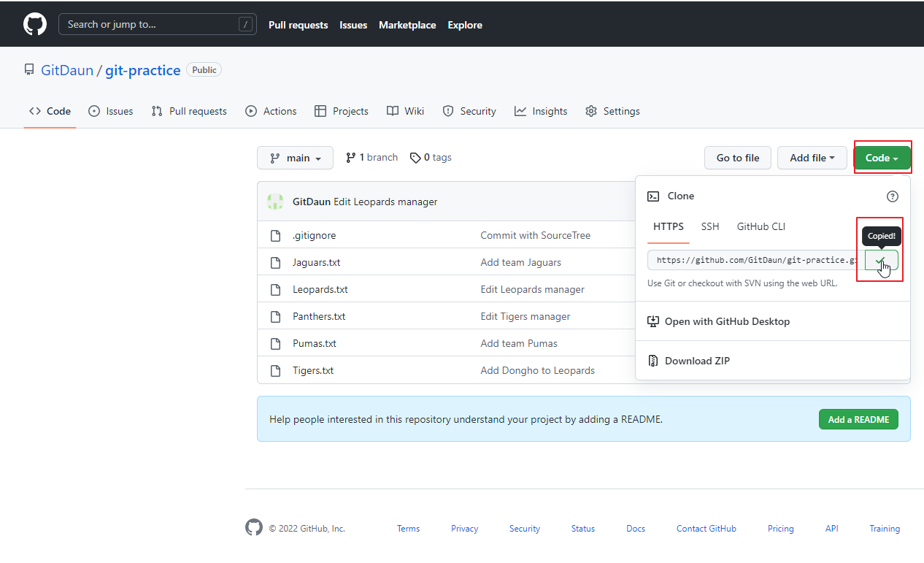The height and width of the screenshot is (563, 924).
Task: Open Pull requests in the top navigation
Action: 298,25
